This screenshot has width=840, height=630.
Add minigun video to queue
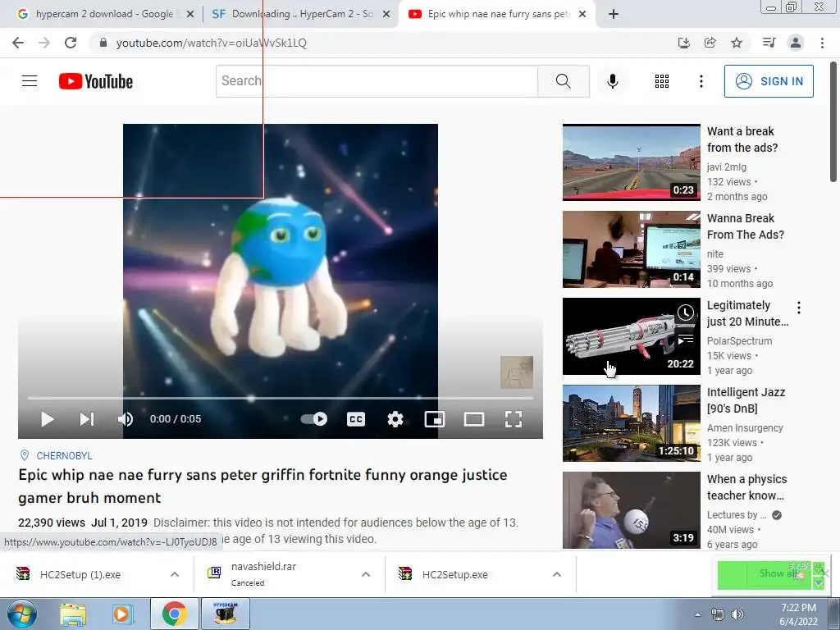click(686, 340)
